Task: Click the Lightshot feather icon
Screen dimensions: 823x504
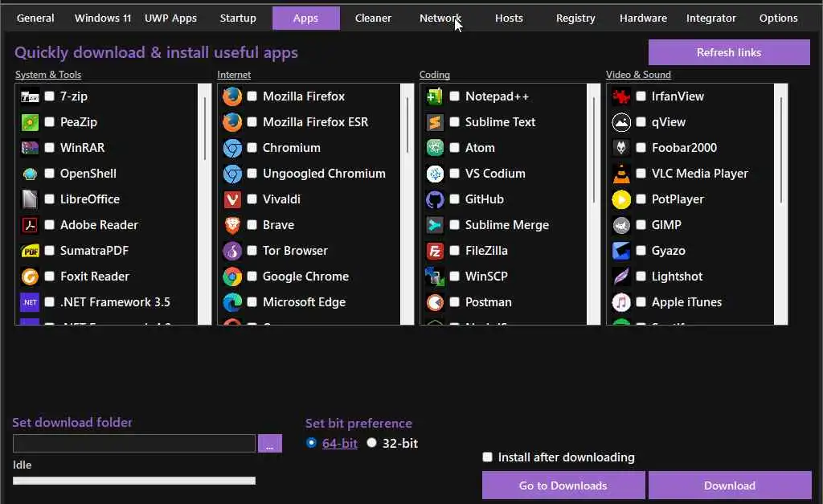Action: click(621, 277)
